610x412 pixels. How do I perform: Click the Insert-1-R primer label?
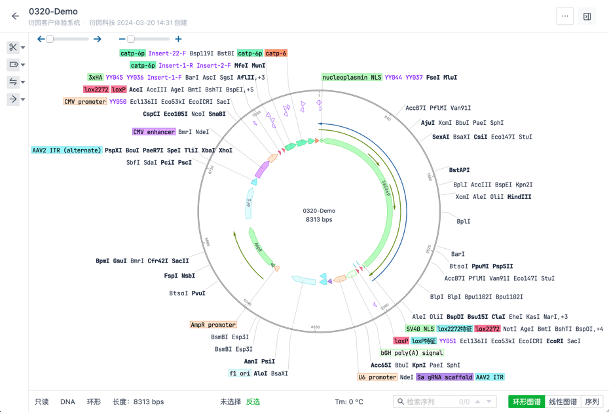click(x=176, y=65)
